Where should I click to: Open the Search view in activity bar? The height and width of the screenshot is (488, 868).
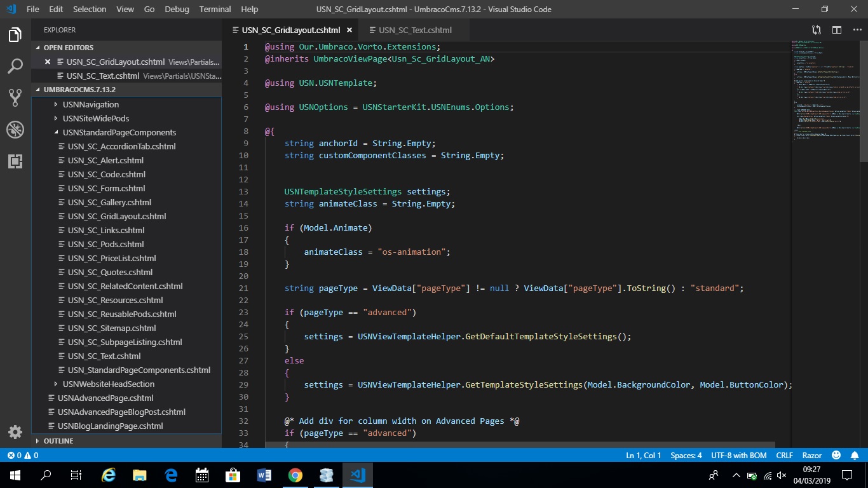[x=15, y=66]
